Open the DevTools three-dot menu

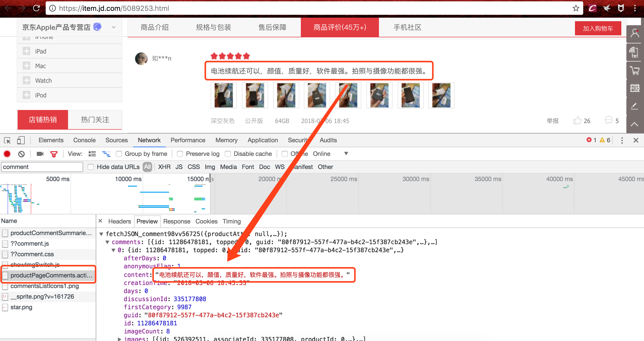tap(622, 140)
